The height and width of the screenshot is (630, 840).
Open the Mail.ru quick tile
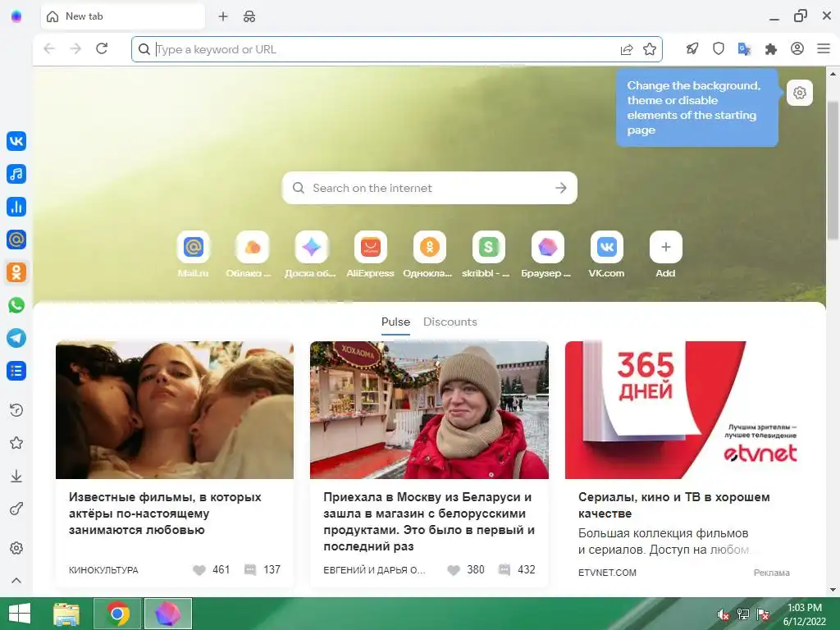click(194, 254)
